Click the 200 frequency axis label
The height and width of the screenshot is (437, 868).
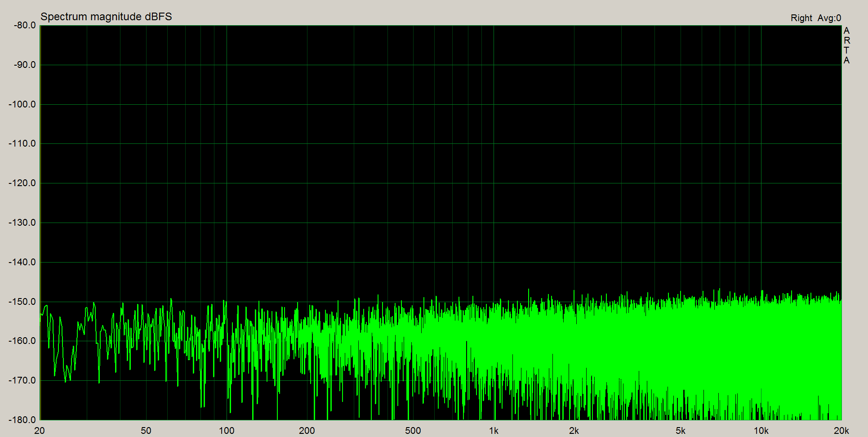307,431
